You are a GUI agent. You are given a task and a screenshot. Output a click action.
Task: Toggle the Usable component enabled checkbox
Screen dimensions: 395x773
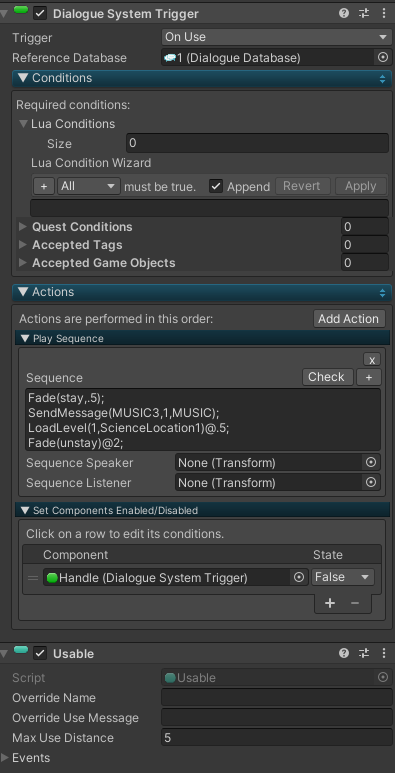(40, 653)
